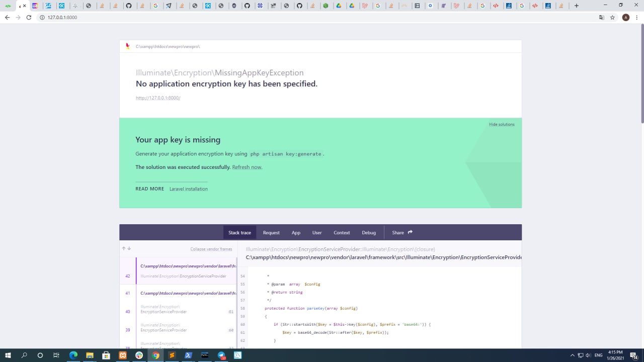The width and height of the screenshot is (644, 362).
Task: Move to previous frame with up arrow
Action: click(124, 248)
